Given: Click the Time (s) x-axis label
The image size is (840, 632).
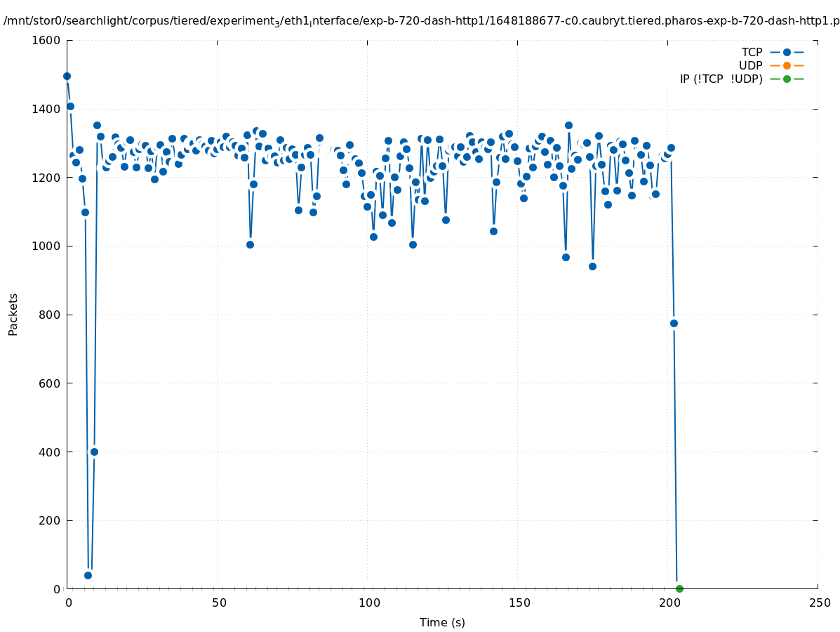Looking at the screenshot, I should (442, 622).
